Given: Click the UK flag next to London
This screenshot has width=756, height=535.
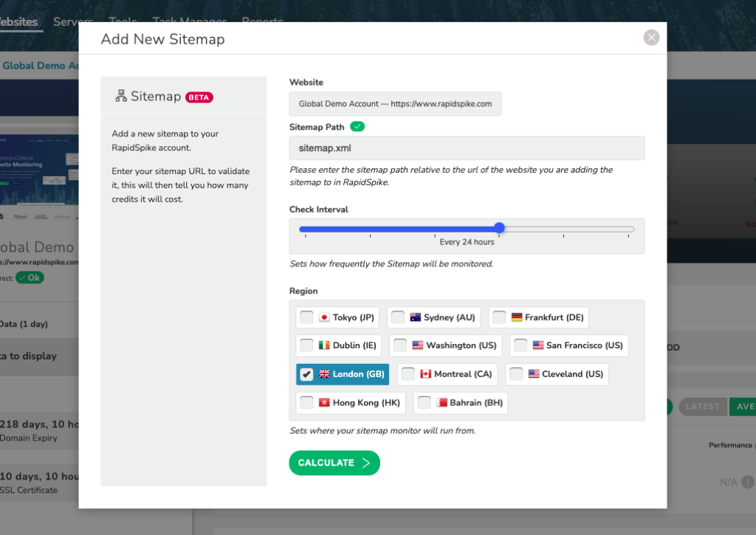Looking at the screenshot, I should point(324,374).
